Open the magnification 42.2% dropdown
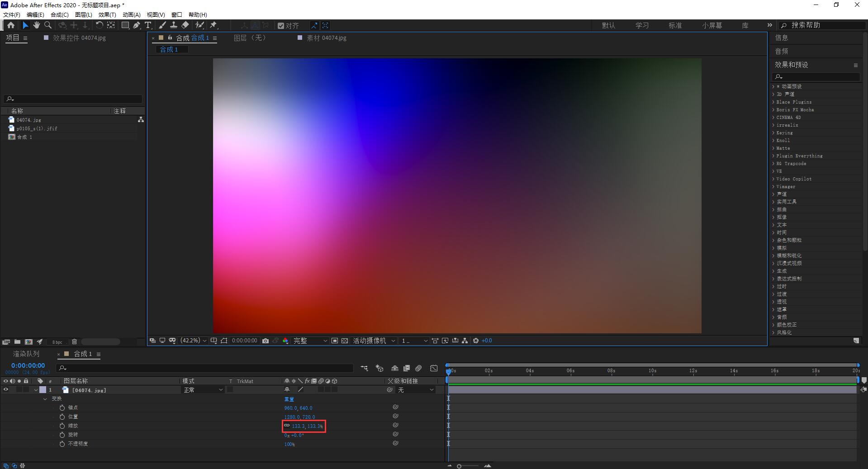Image resolution: width=868 pixels, height=469 pixels. [x=193, y=341]
